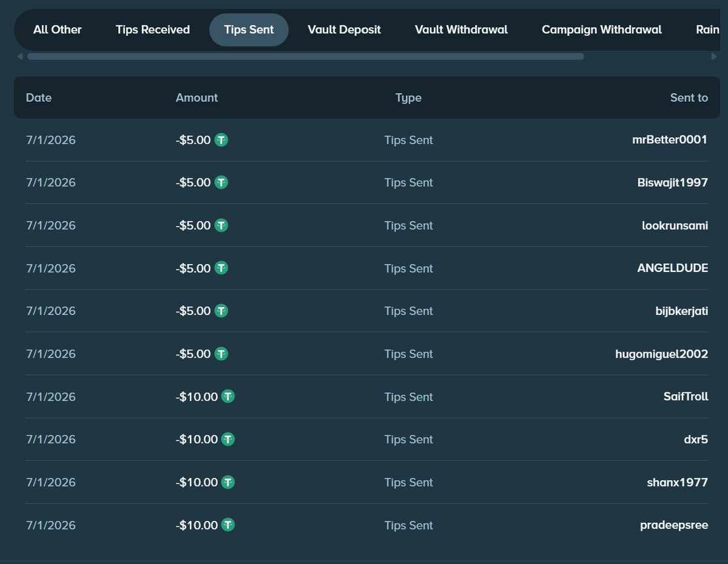Screen dimensions: 728x564
Task: Click the -$10.00 amount for pradeepsree
Action: pyautogui.click(x=197, y=525)
